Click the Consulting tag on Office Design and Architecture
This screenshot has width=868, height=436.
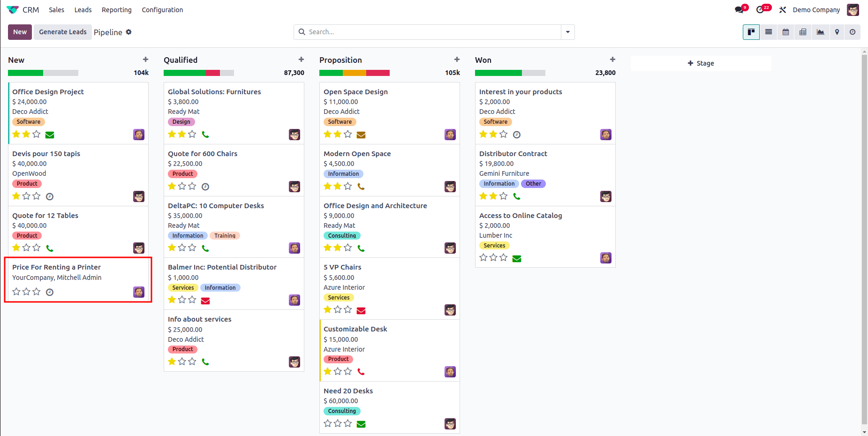pyautogui.click(x=342, y=236)
